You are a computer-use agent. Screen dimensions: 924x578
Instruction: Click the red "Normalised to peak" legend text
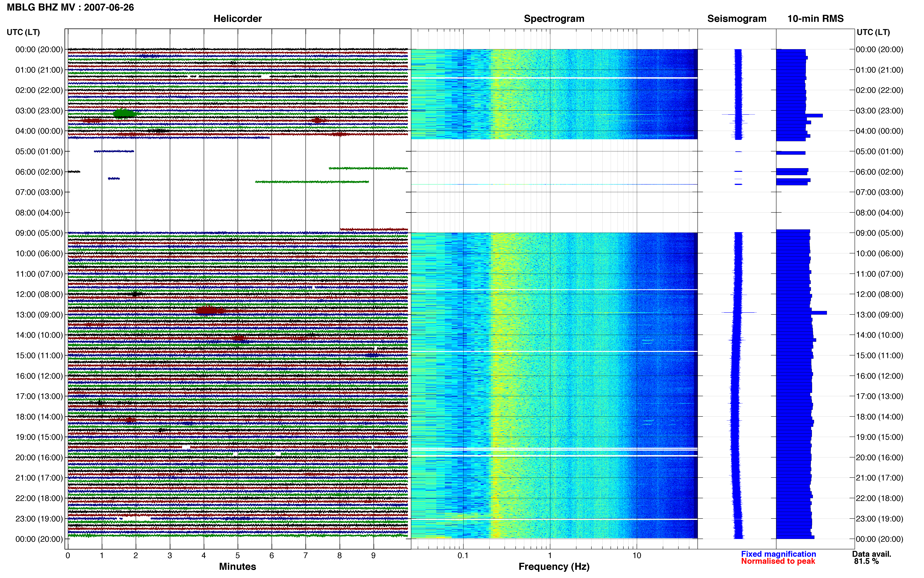click(x=778, y=561)
